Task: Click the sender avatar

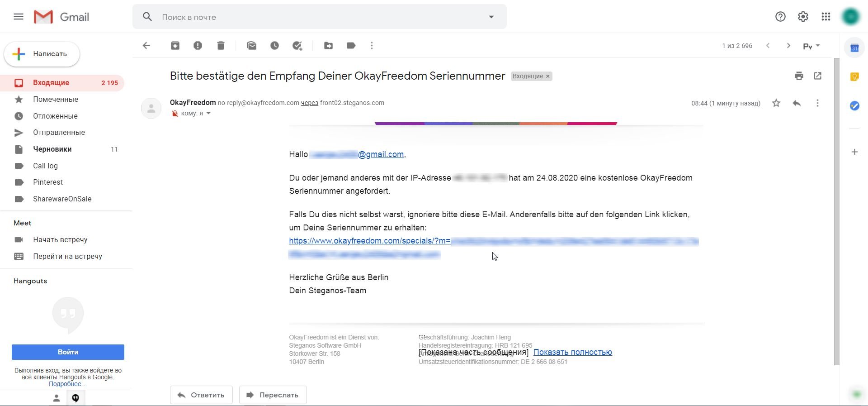Action: click(151, 109)
